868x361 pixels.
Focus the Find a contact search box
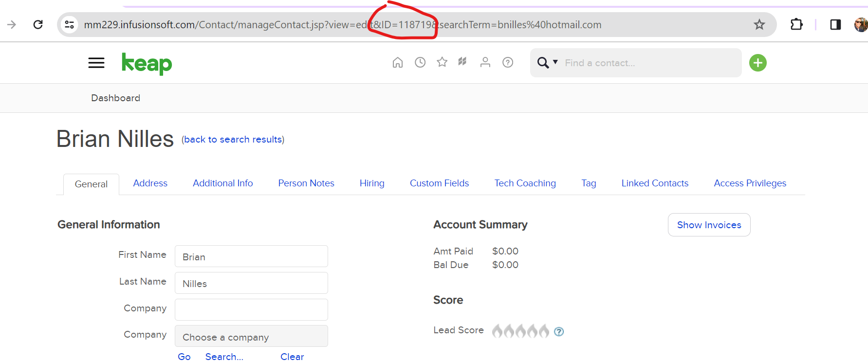(647, 63)
